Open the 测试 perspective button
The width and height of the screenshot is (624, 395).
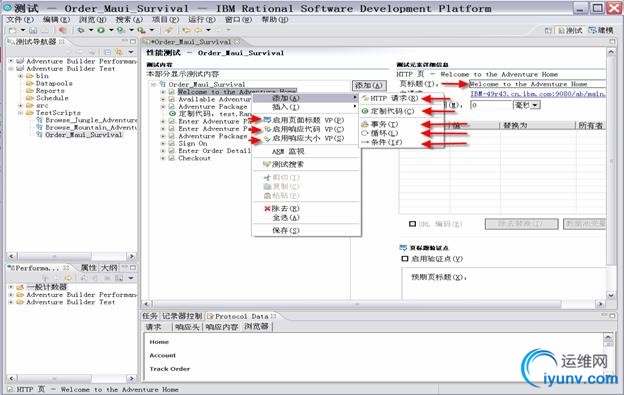[571, 30]
